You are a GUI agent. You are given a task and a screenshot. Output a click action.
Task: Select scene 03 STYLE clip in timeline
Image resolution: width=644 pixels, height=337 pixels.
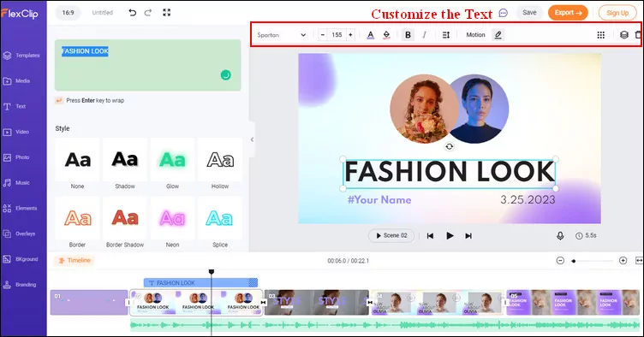[x=316, y=303]
